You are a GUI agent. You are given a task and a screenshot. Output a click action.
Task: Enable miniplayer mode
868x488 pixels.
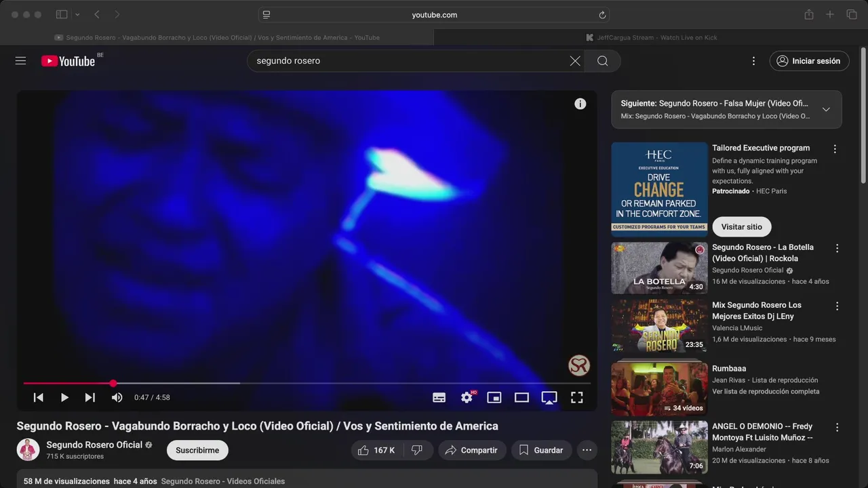[494, 398]
